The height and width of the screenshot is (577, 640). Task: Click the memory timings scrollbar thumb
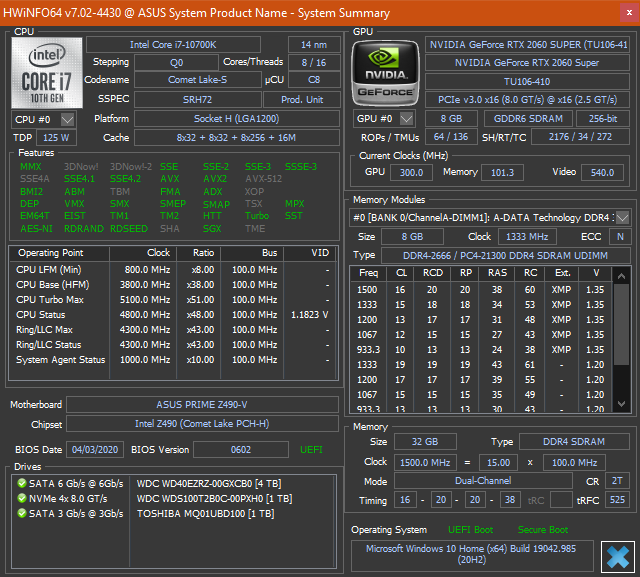[621, 324]
